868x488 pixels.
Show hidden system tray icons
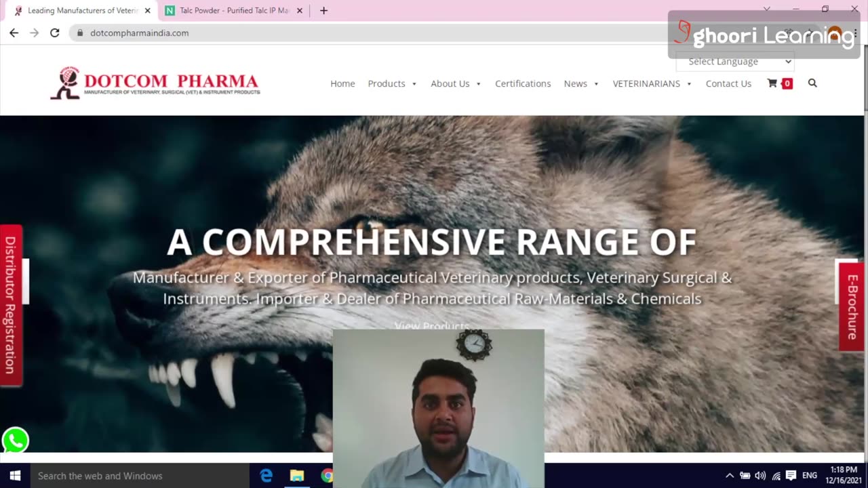click(x=730, y=476)
